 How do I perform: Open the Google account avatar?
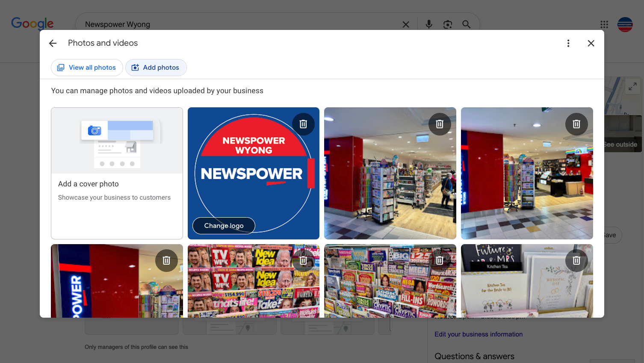pos(625,24)
